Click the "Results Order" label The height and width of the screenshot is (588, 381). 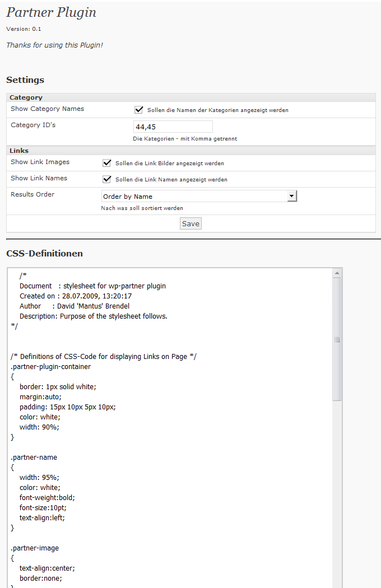pyautogui.click(x=32, y=194)
